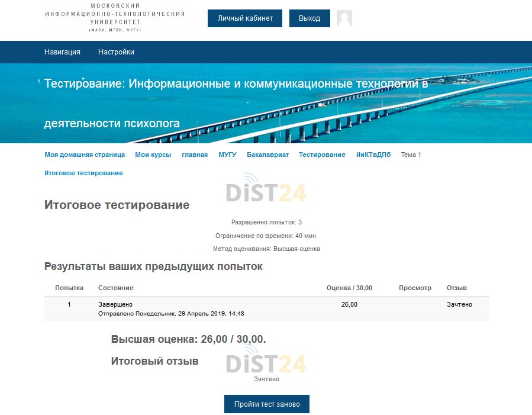This screenshot has width=532, height=415.
Task: Open the Навигация menu
Action: point(62,52)
